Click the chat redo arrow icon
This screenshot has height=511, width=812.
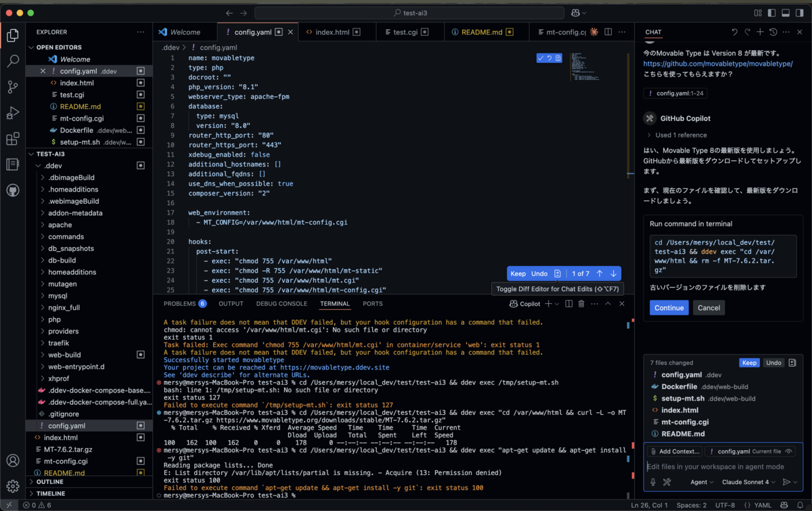(x=747, y=32)
